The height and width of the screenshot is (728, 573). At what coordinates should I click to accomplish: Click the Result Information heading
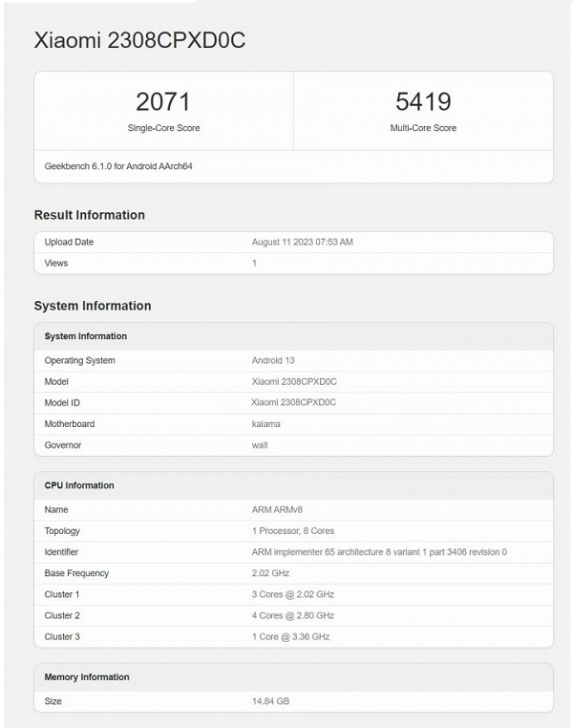(90, 215)
